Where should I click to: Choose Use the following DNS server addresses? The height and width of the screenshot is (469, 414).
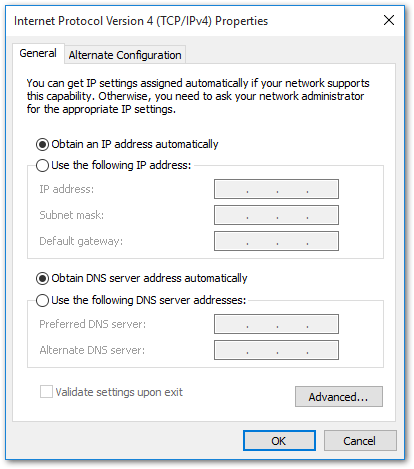click(42, 300)
